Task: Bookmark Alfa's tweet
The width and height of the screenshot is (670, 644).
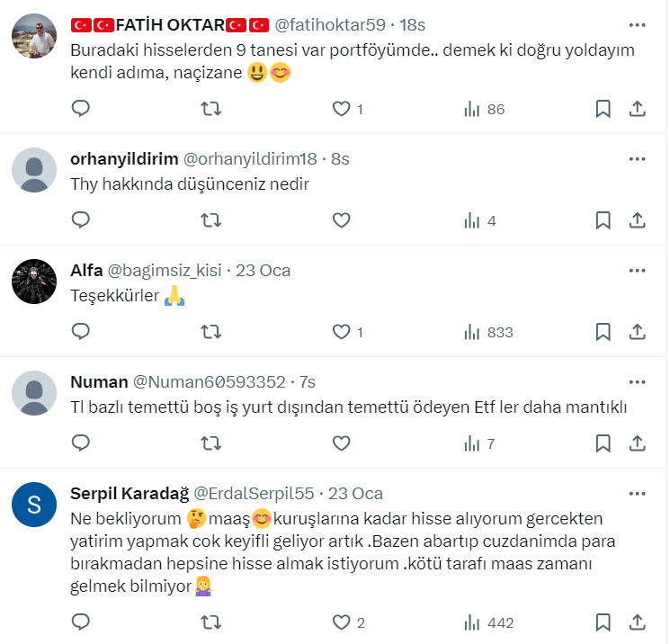Action: [603, 332]
